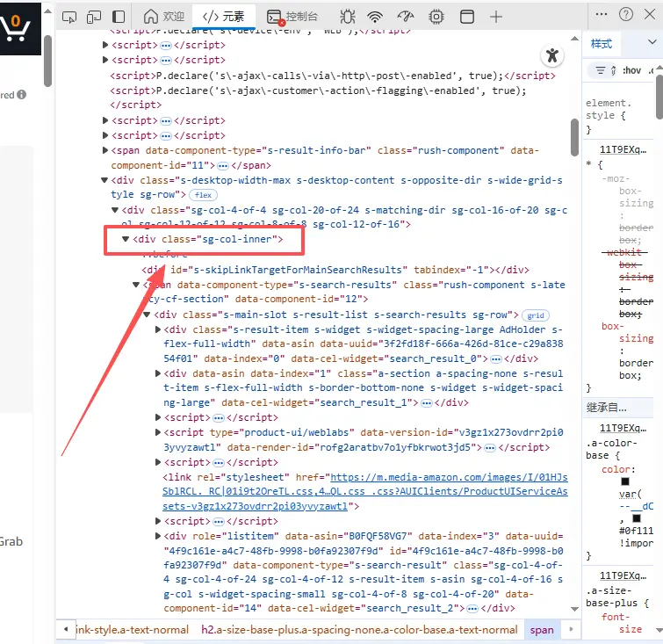663x644 pixels.
Task: Click the DOM tree scroll-down arrow
Action: tap(574, 609)
